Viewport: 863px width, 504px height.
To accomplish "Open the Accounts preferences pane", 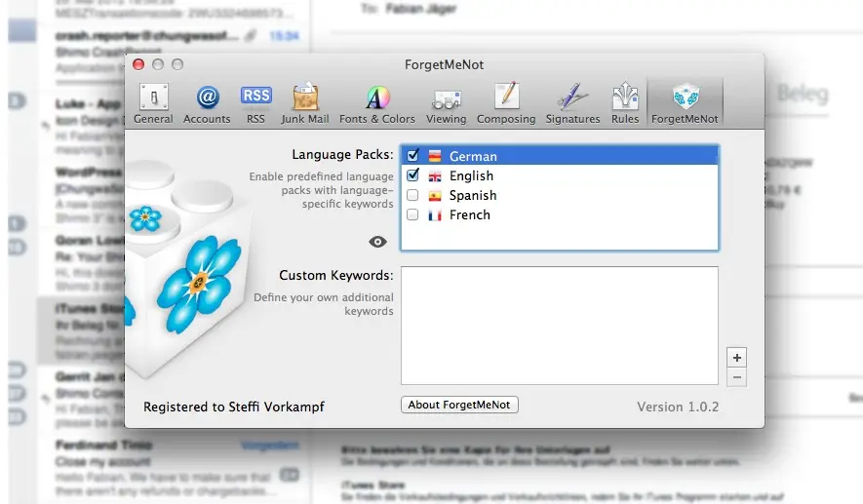I will click(x=207, y=103).
